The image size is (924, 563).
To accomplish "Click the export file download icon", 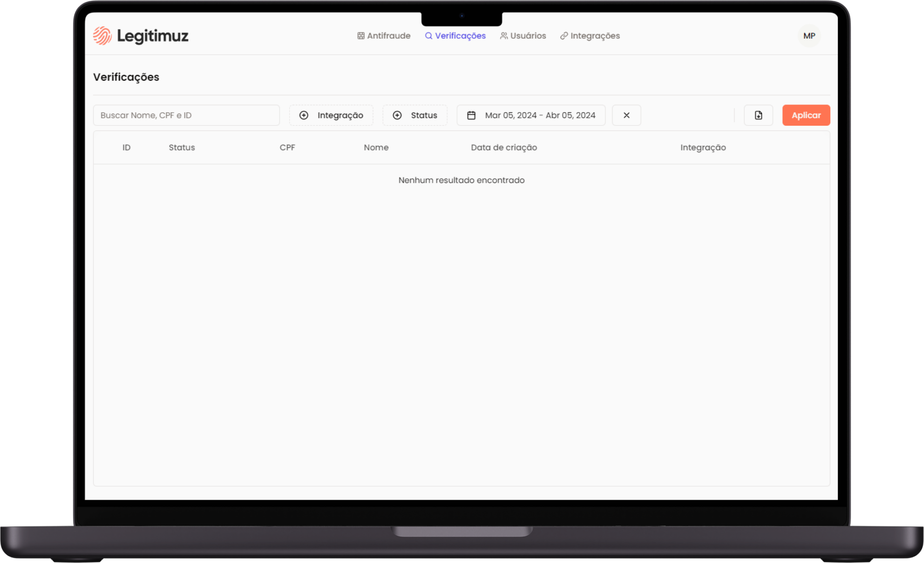I will (758, 115).
